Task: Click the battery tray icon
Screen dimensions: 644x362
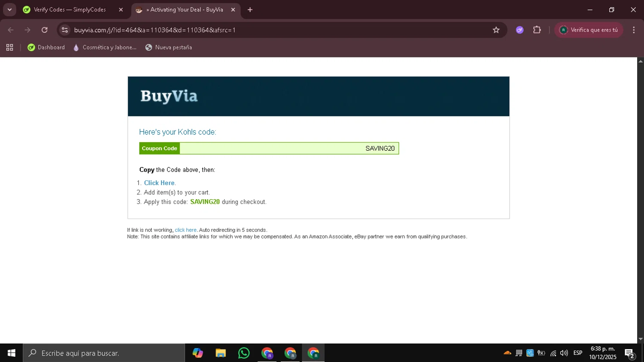Action: tap(541, 353)
